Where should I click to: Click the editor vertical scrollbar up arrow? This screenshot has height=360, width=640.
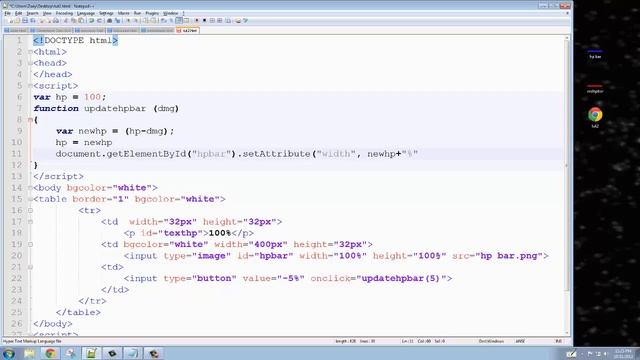567,38
